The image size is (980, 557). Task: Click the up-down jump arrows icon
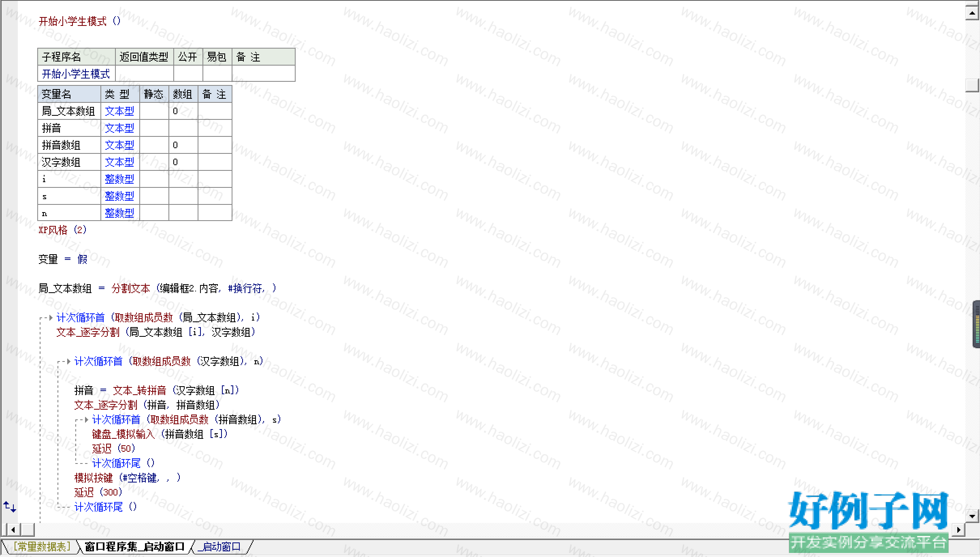coord(10,506)
